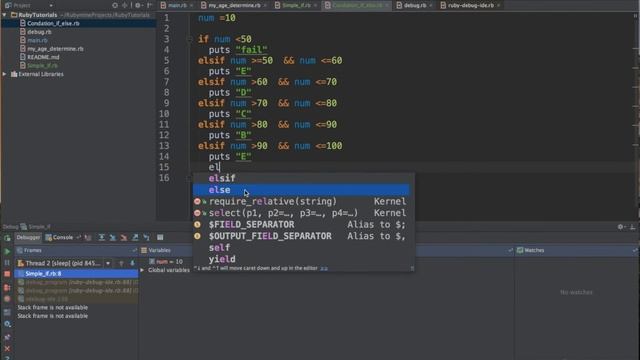Click the Step Over icon
Viewport: 640px width, 360px height.
tap(101, 238)
